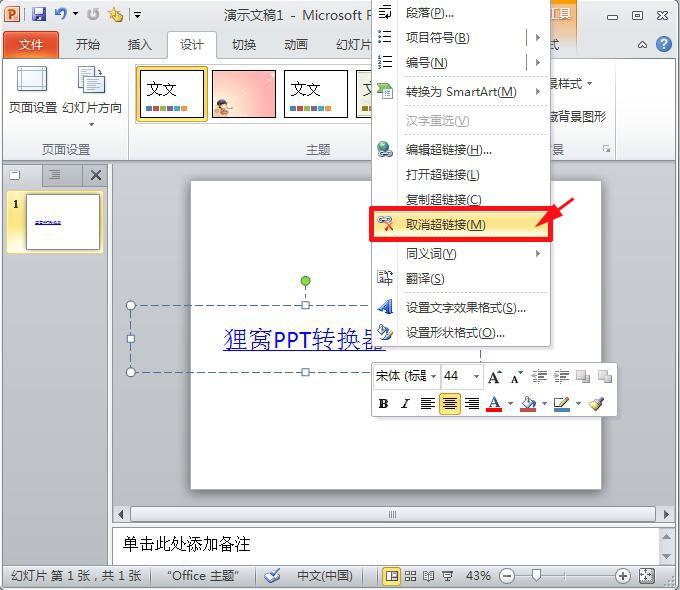Viewport: 680px width, 590px height.
Task: Expand the 编号(N) numbering submenu arrow
Action: coord(538,62)
